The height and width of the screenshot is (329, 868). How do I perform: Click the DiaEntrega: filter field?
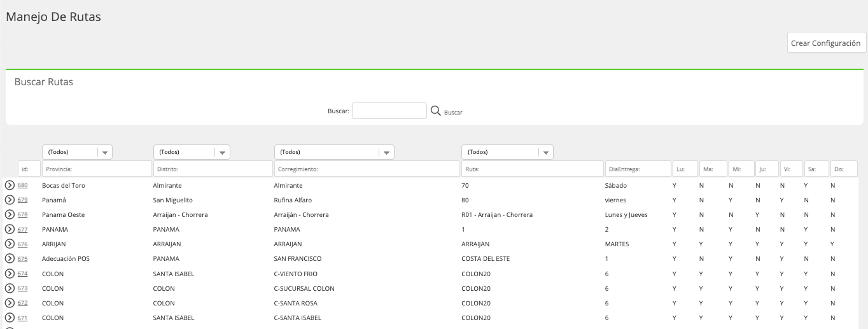[638, 169]
